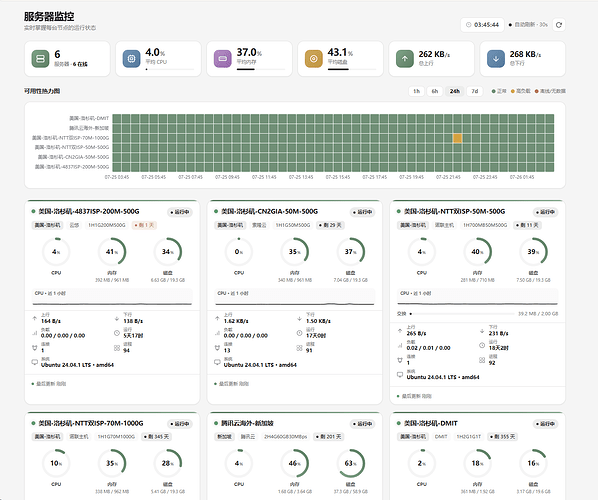Image resolution: width=598 pixels, height=500 pixels.
Task: Click the blue average CPU icon
Action: [x=132, y=59]
